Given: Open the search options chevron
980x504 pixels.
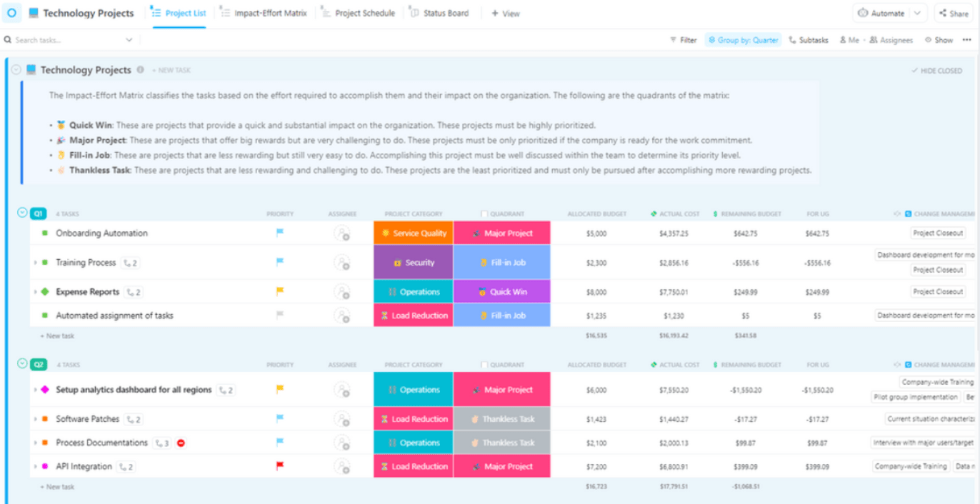Looking at the screenshot, I should pyautogui.click(x=129, y=40).
